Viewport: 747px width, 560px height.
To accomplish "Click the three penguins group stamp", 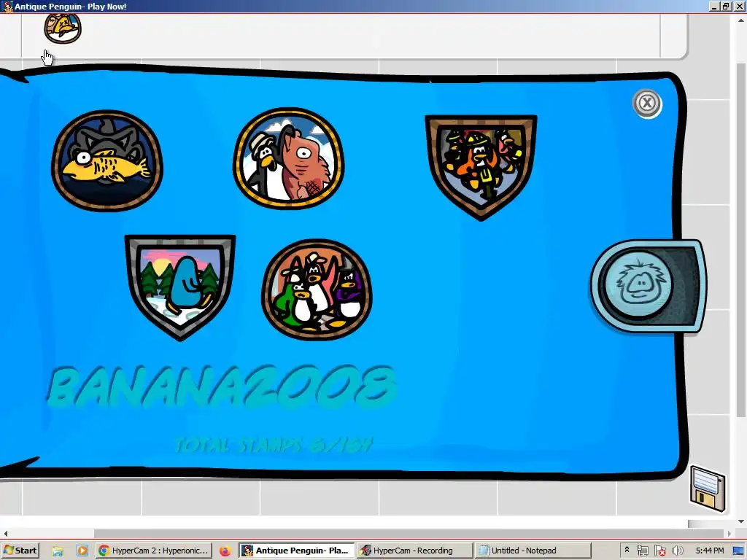I will [317, 289].
